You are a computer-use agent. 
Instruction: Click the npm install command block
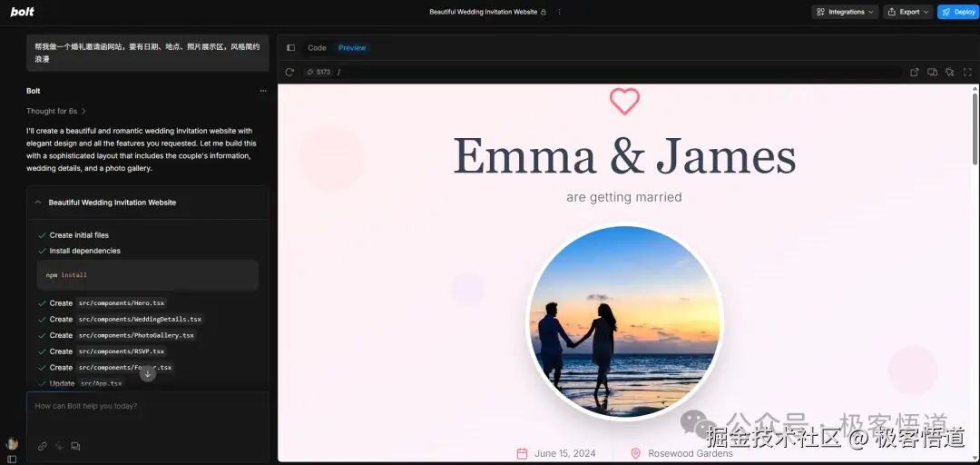click(148, 275)
